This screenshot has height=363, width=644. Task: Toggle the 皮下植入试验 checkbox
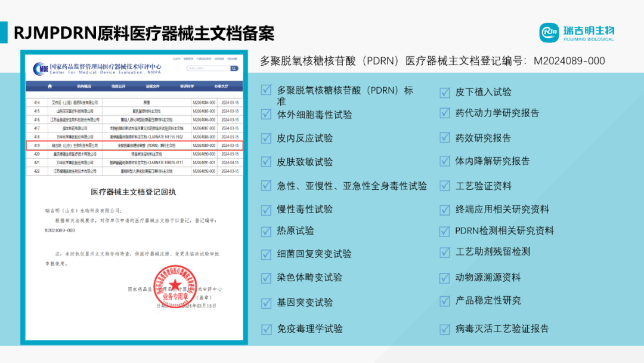coord(444,93)
